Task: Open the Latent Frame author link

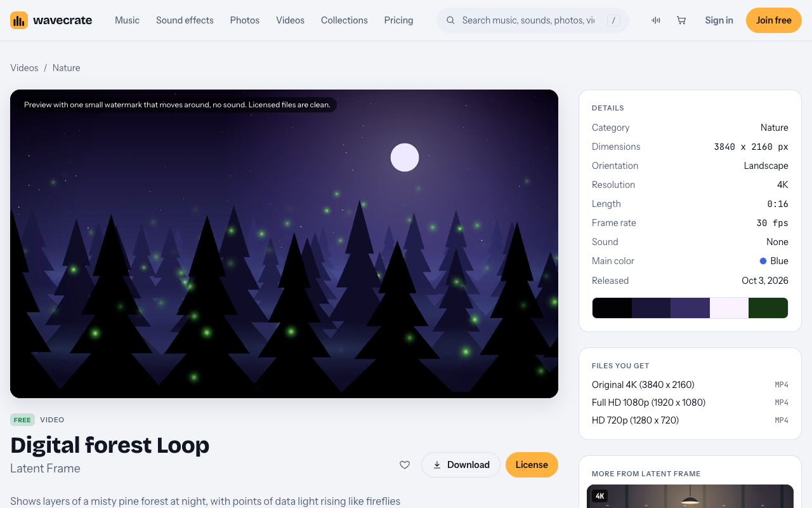Action: (45, 469)
